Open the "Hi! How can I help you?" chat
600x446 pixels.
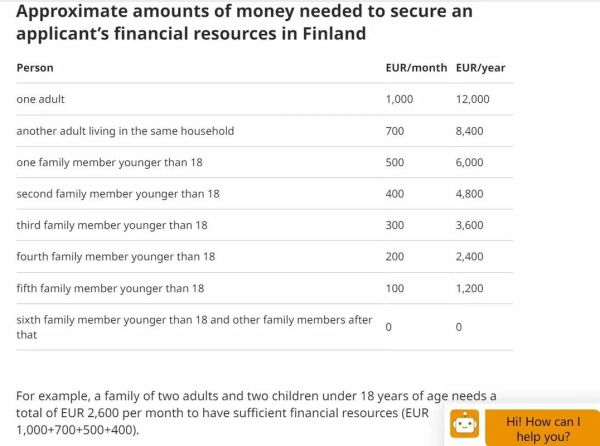542,428
